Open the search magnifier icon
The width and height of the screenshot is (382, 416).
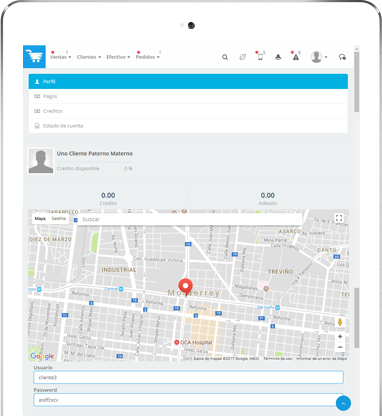point(225,57)
